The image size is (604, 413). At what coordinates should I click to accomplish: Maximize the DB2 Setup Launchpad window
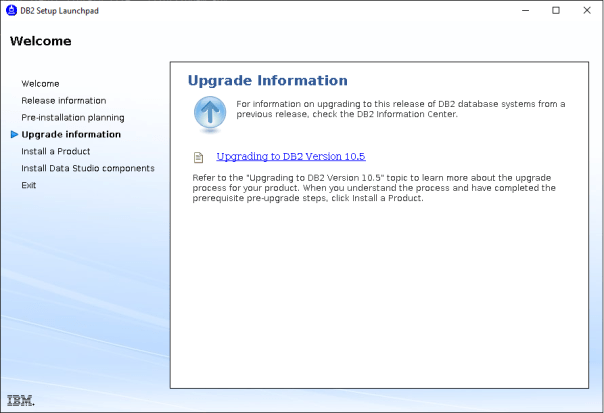point(556,10)
